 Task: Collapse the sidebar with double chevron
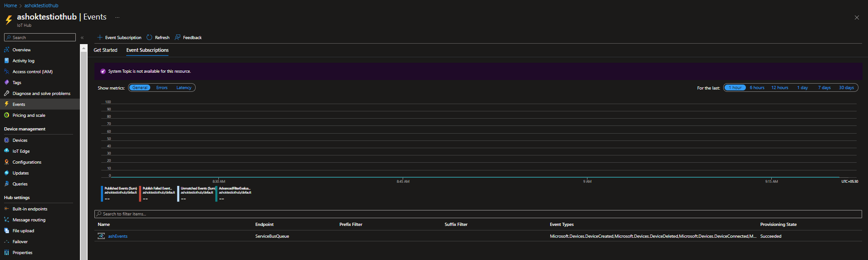tap(82, 38)
